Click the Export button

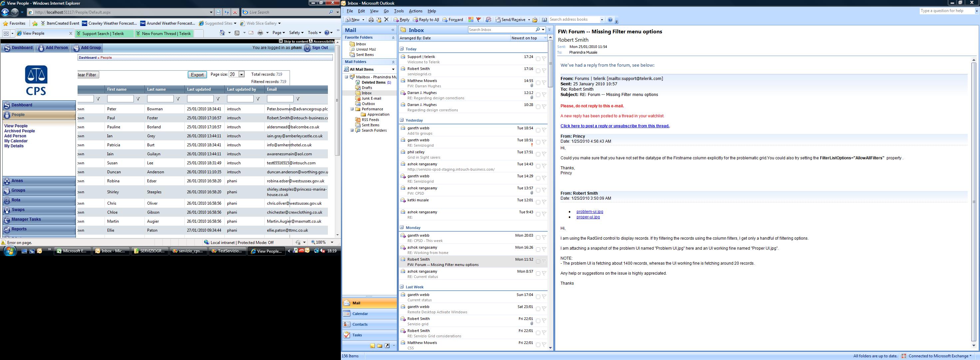click(197, 75)
